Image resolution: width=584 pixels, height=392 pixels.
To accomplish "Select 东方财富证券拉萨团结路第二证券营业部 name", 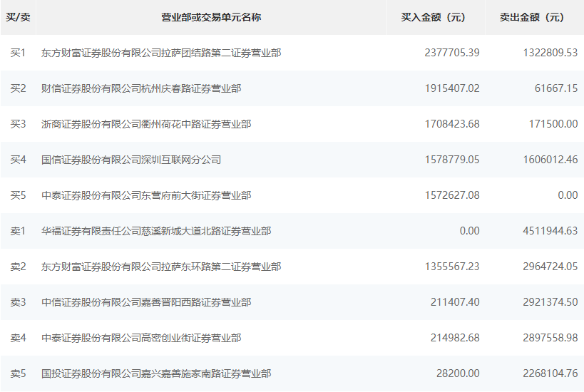I will (161, 53).
